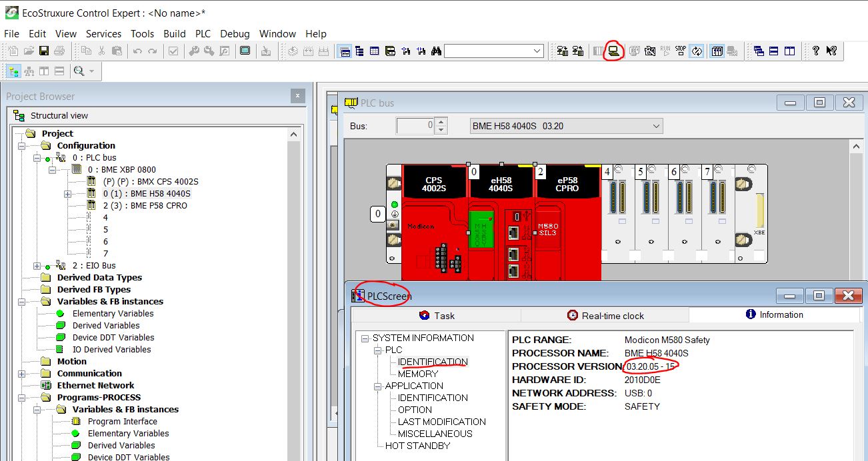Expand the BME H58 4040S tree node
Image resolution: width=868 pixels, height=461 pixels.
pyautogui.click(x=67, y=193)
